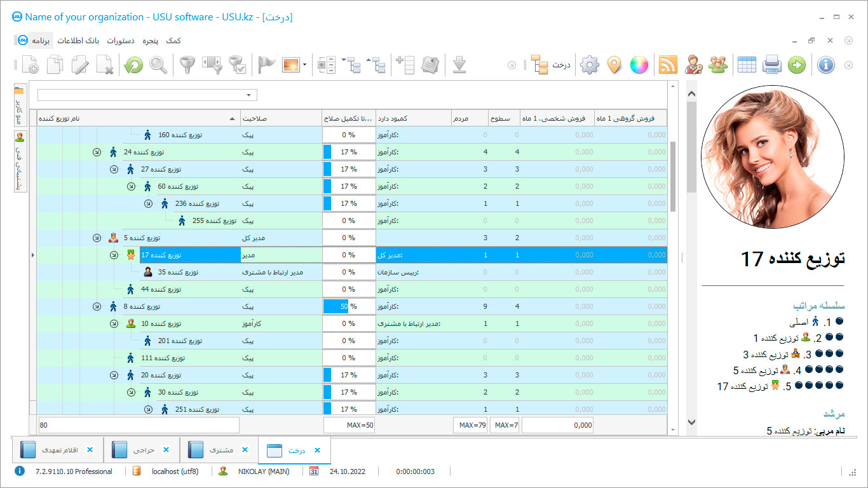Image resolution: width=868 pixels, height=488 pixels.
Task: Click the orange RSS feed icon
Action: (668, 65)
